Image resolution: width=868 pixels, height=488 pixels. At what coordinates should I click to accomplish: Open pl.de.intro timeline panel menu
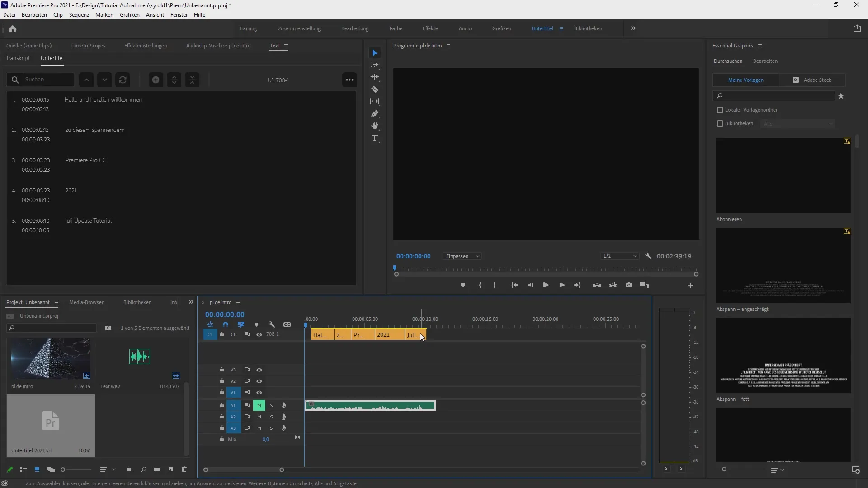[x=238, y=302]
